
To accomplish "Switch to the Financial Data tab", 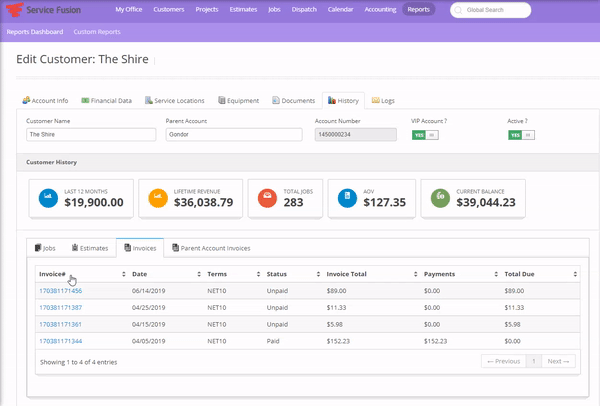I will pos(106,101).
